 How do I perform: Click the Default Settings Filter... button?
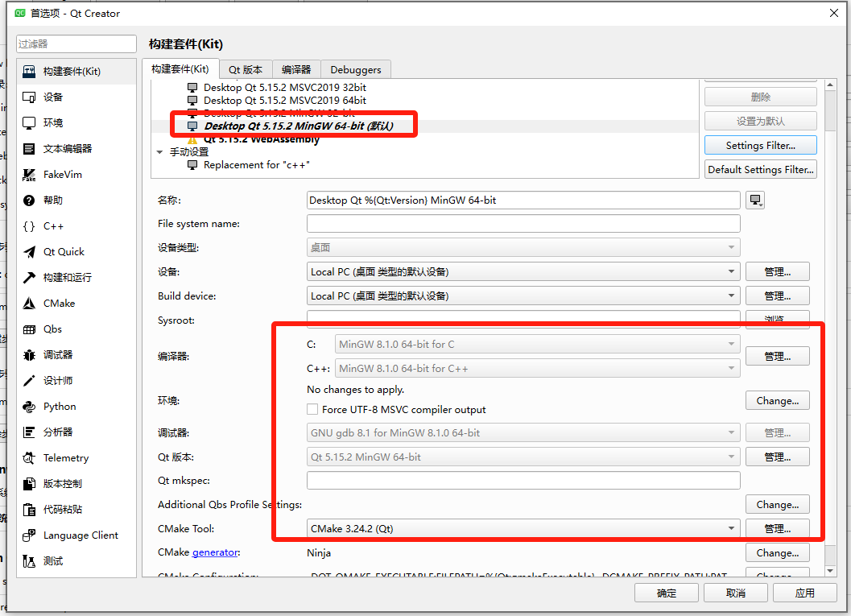point(760,169)
